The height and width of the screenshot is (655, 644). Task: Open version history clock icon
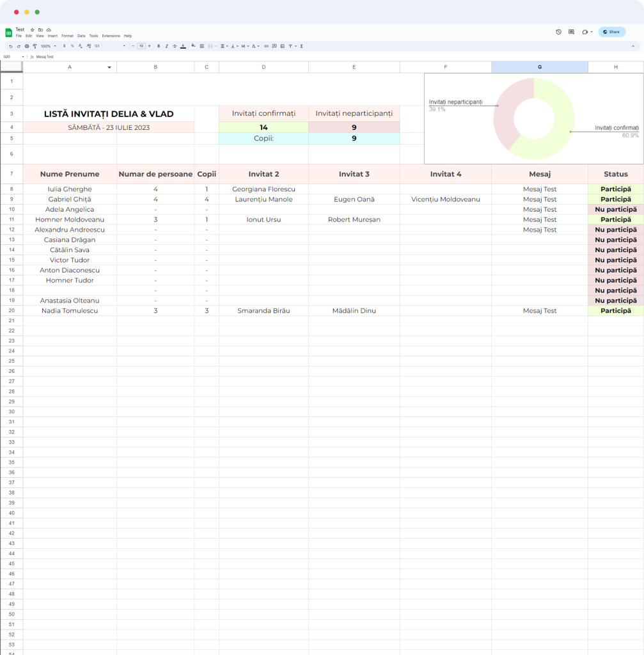558,31
